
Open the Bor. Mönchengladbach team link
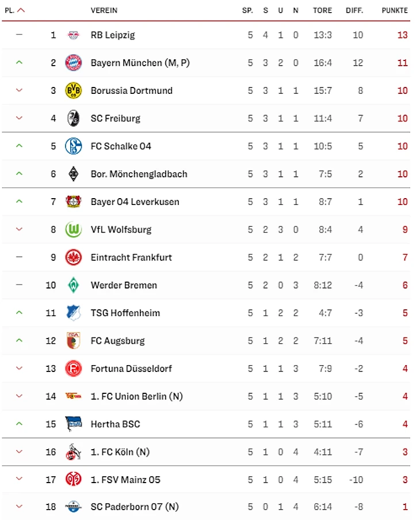139,174
